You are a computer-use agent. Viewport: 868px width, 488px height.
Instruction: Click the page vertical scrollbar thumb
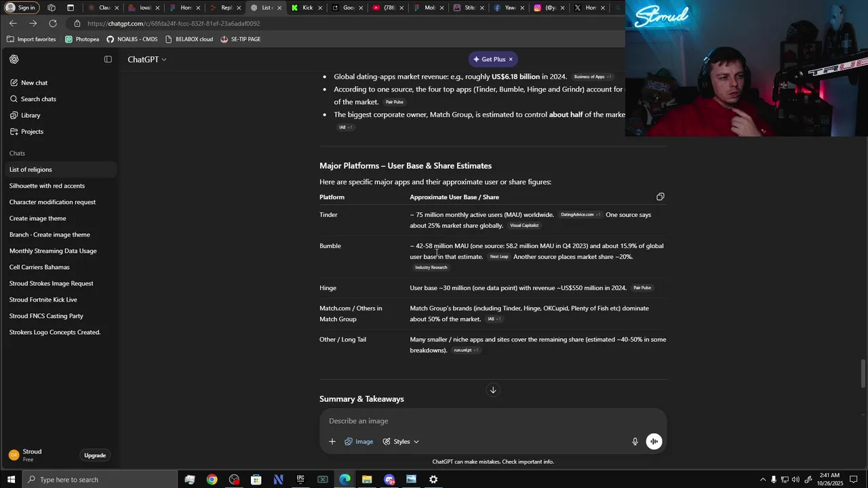tap(863, 373)
